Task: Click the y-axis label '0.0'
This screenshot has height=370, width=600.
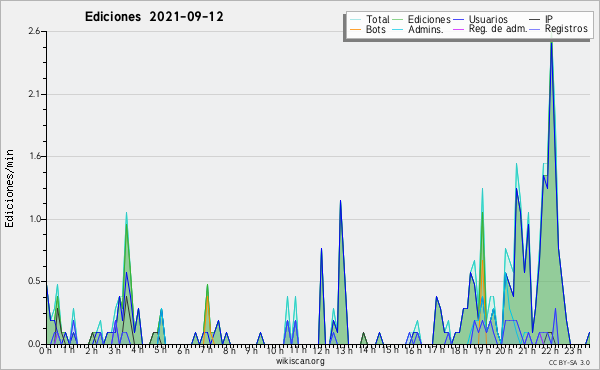Action: click(x=34, y=344)
